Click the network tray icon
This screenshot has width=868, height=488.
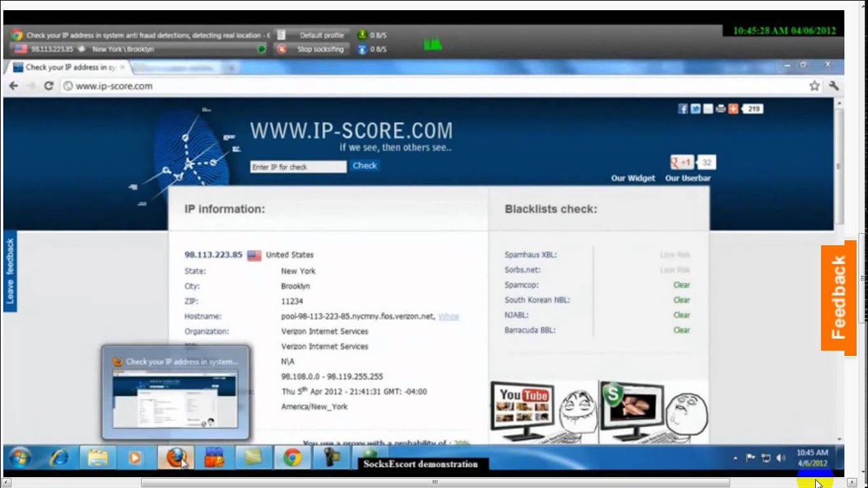point(766,457)
